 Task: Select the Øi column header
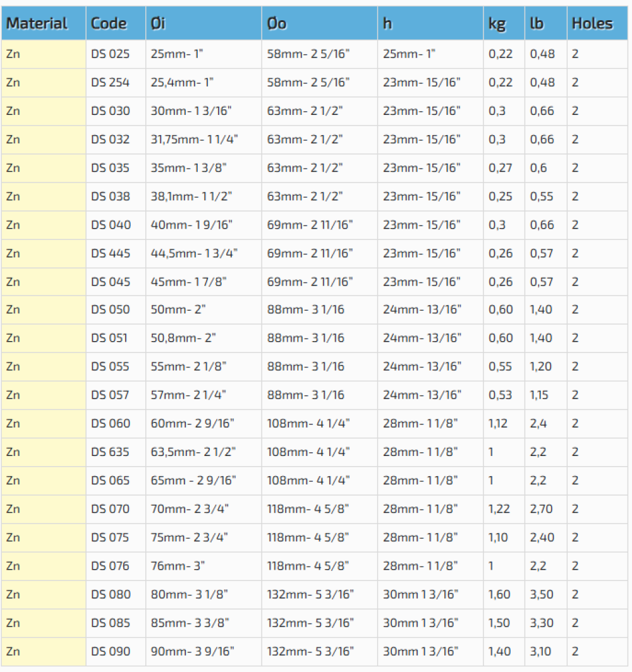158,23
